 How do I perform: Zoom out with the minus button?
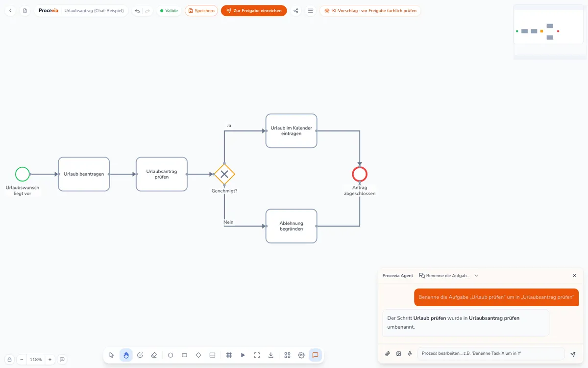[22, 360]
